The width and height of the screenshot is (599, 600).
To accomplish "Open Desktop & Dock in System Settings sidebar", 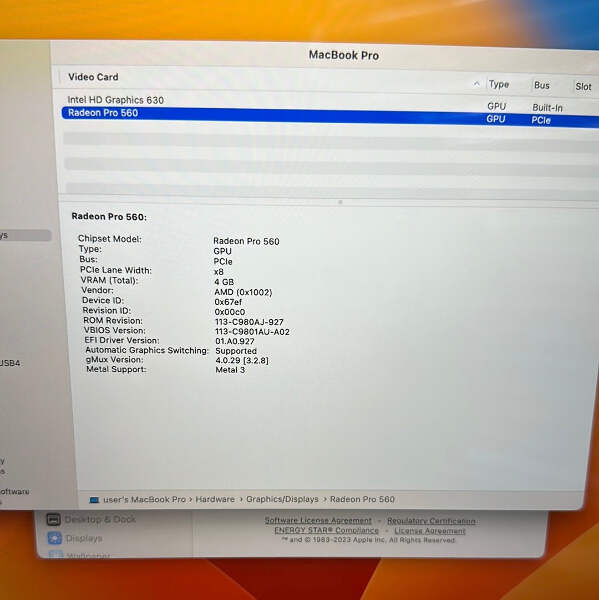I will pos(100,519).
